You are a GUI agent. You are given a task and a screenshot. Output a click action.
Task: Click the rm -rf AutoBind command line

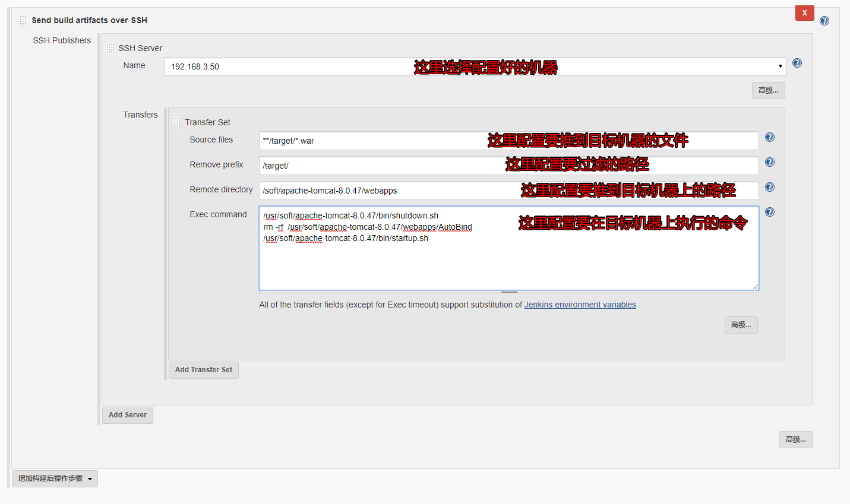click(368, 227)
